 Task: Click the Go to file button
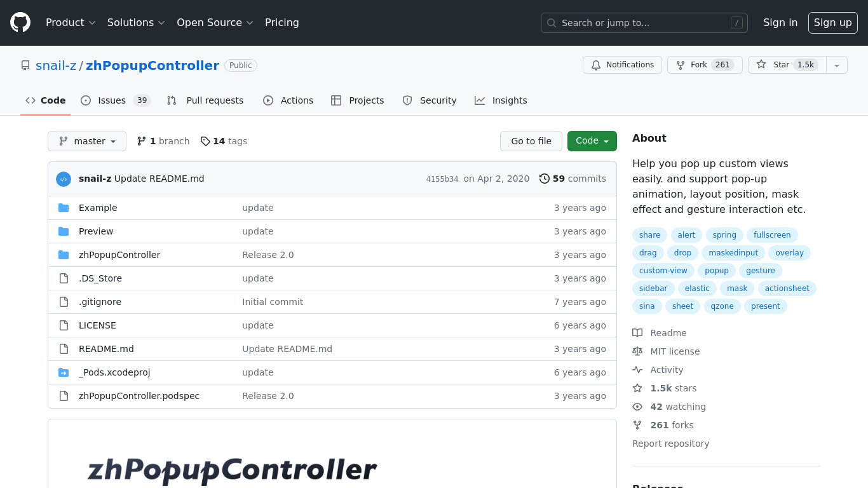click(531, 141)
